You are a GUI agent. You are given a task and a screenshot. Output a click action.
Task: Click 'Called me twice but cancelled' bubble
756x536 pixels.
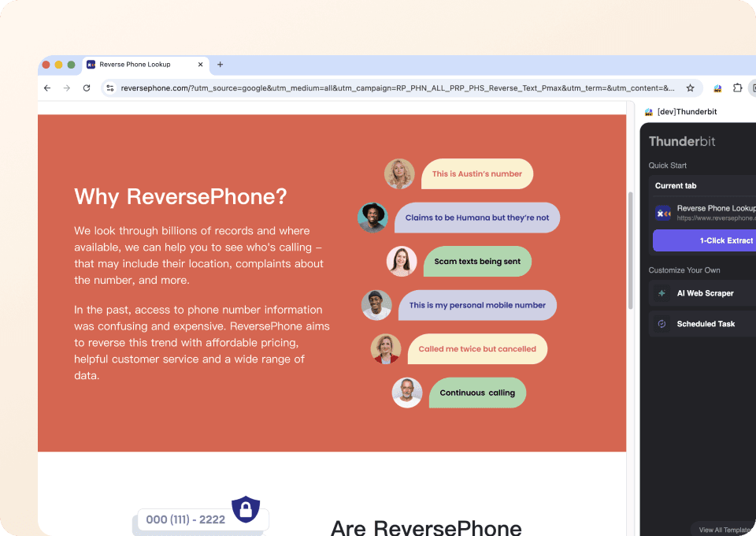(477, 349)
